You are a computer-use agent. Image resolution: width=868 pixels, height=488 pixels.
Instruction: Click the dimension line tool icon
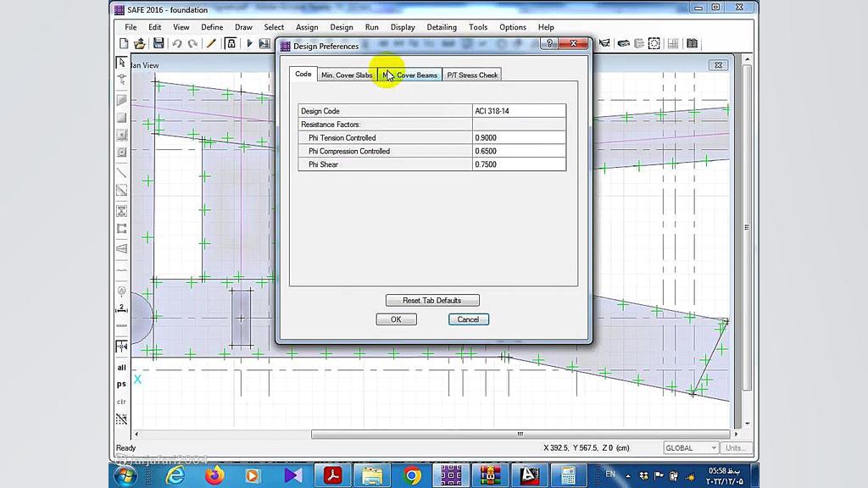click(x=121, y=308)
